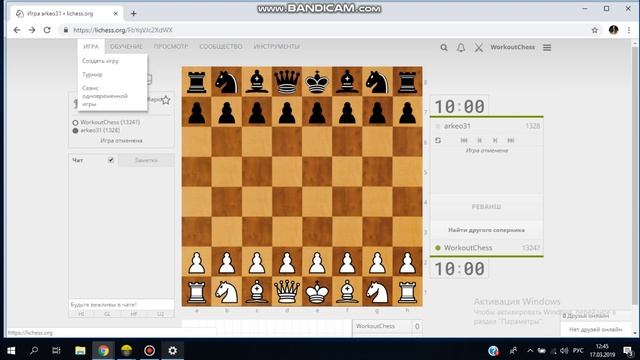The width and height of the screenshot is (640, 360).
Task: Open volume control in system tray
Action: [x=564, y=351]
